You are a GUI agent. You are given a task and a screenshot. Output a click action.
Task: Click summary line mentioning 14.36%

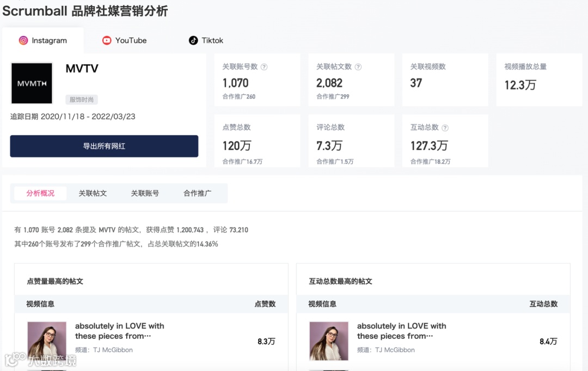116,244
